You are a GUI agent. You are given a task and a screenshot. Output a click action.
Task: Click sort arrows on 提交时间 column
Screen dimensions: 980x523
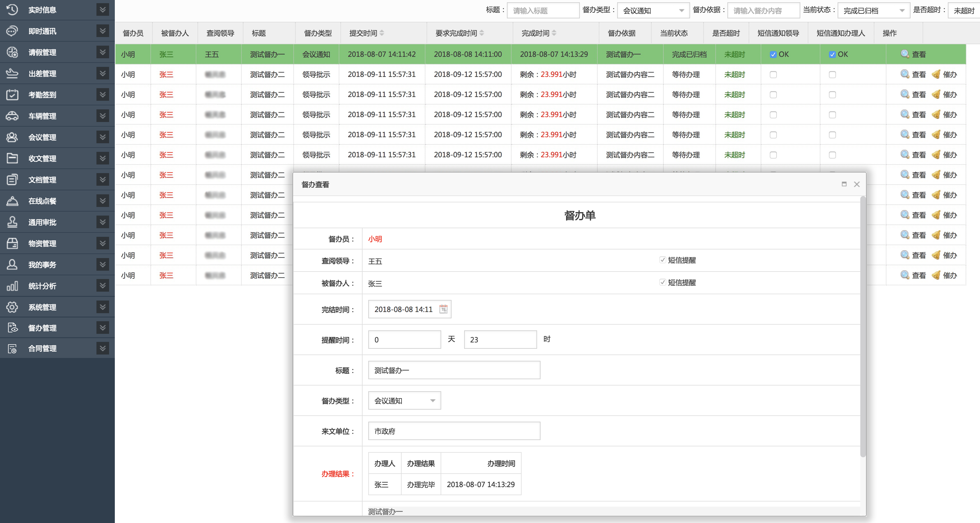(x=382, y=33)
